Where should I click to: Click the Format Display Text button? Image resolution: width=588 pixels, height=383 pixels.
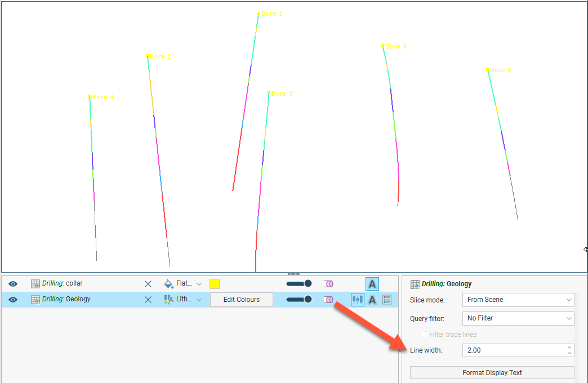(492, 372)
